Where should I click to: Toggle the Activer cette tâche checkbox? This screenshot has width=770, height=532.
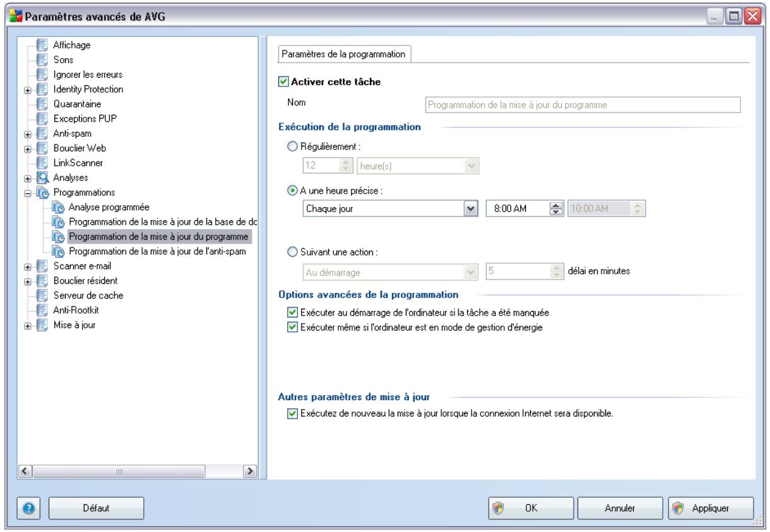tap(283, 81)
